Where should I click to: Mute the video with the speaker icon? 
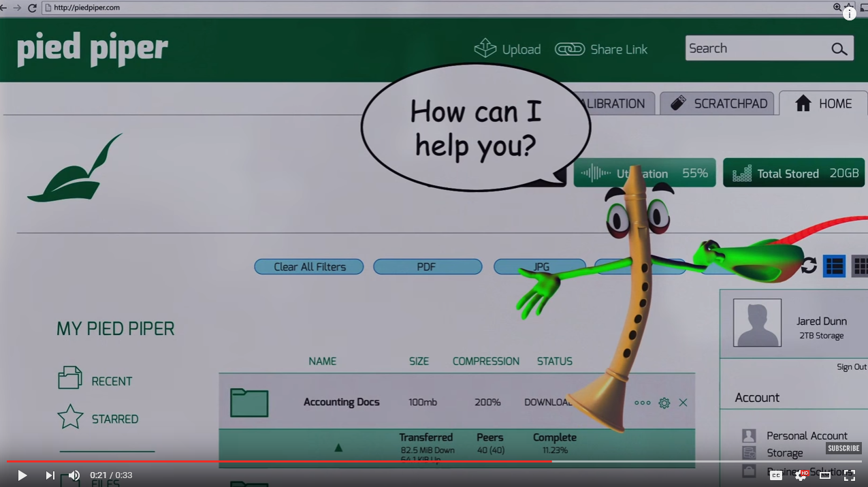tap(74, 475)
